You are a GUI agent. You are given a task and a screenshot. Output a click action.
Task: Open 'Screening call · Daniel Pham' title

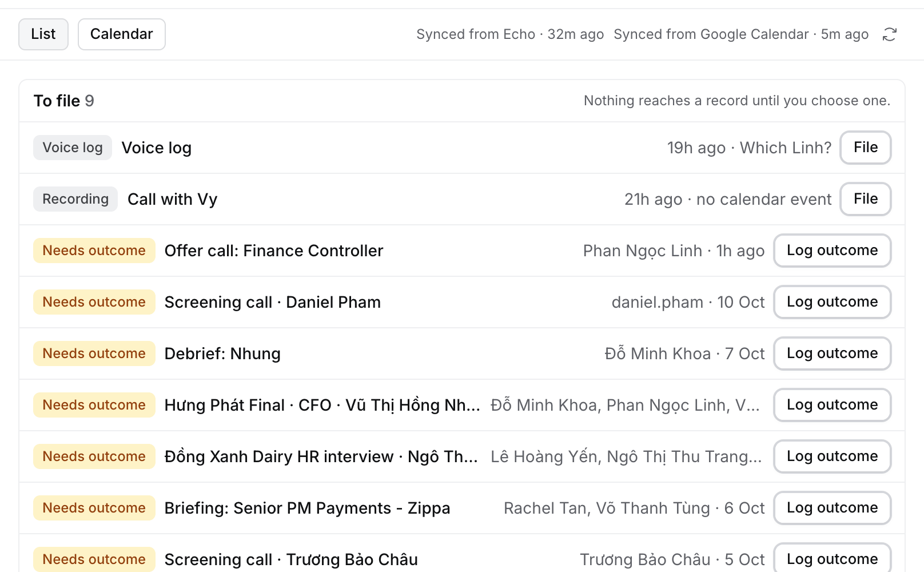(x=273, y=302)
